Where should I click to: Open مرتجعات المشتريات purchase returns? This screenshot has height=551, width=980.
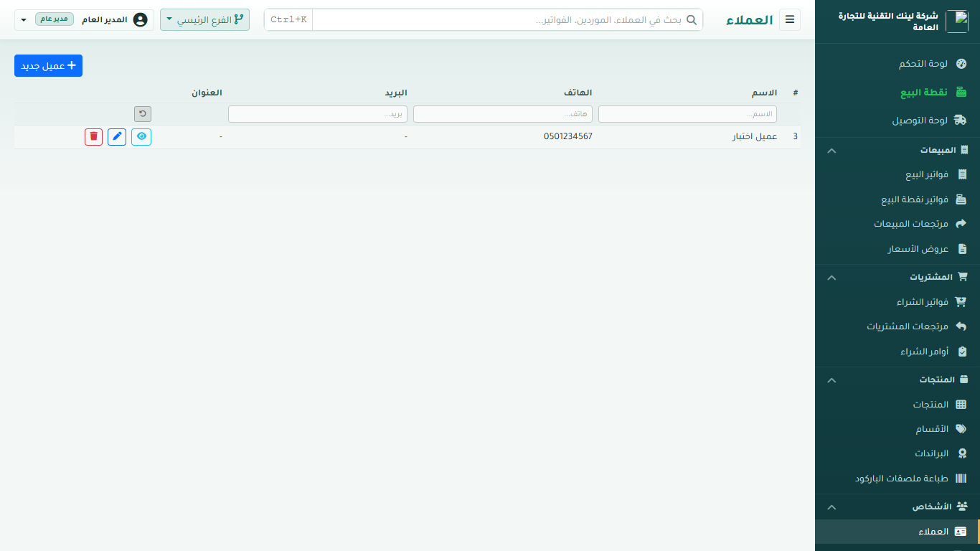point(897,326)
